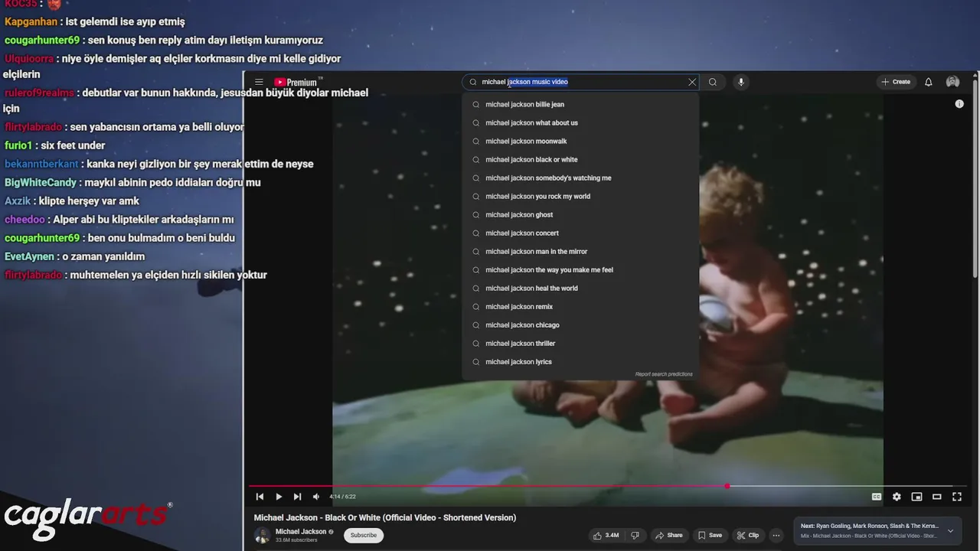Click chat username EvetAynen
The height and width of the screenshot is (551, 980).
pos(29,256)
